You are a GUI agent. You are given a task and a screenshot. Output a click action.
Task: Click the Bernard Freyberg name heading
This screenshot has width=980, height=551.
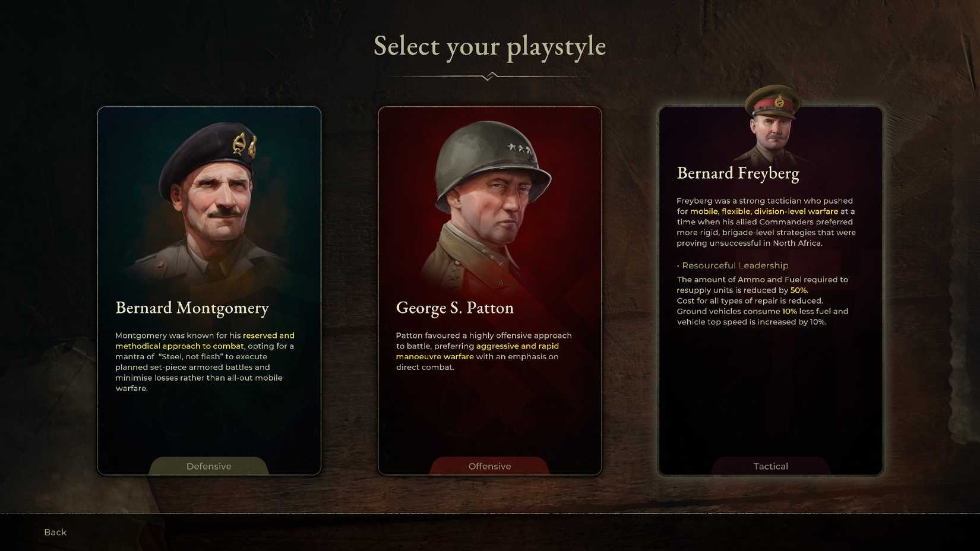[x=738, y=173]
